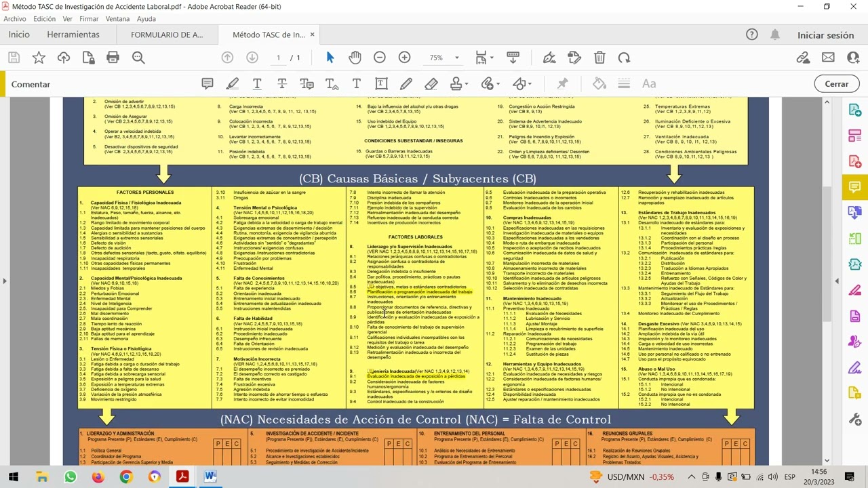Open Word from the taskbar
This screenshot has height=488, width=868.
click(x=210, y=476)
